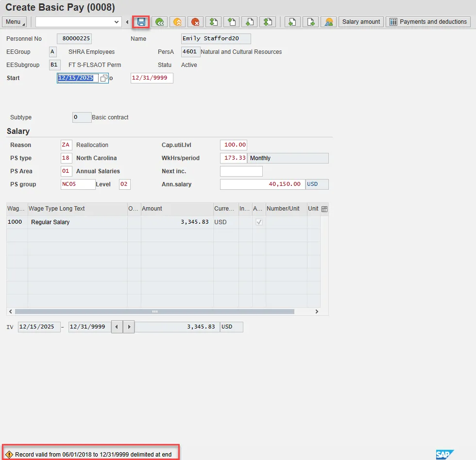Click the Monthly period text field
Screen dimensions: 476x460
(x=288, y=158)
